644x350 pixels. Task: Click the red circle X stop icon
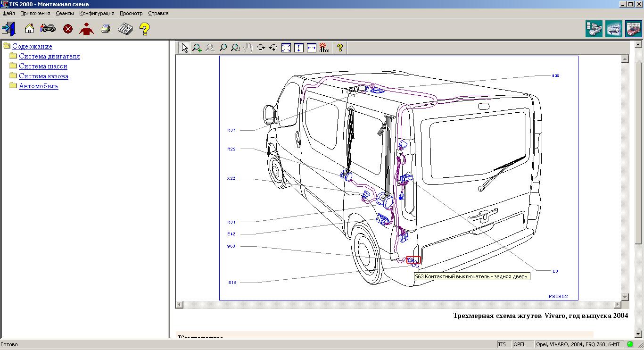[x=68, y=29]
